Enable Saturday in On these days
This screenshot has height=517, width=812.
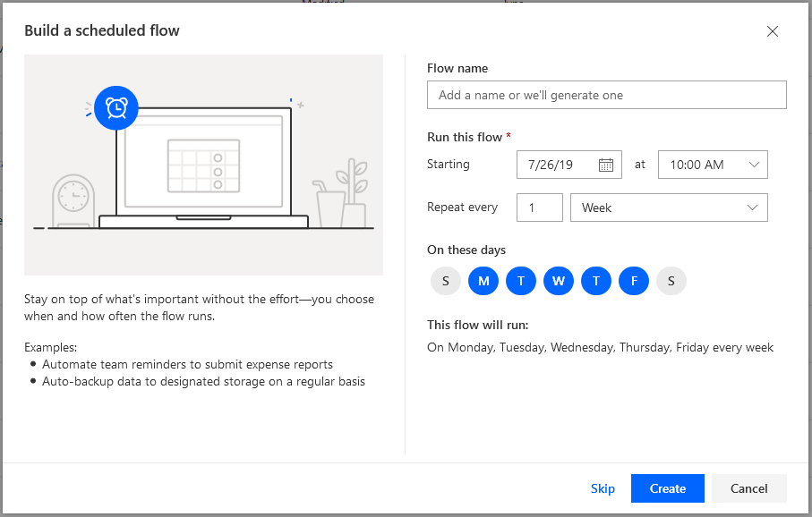(x=671, y=281)
